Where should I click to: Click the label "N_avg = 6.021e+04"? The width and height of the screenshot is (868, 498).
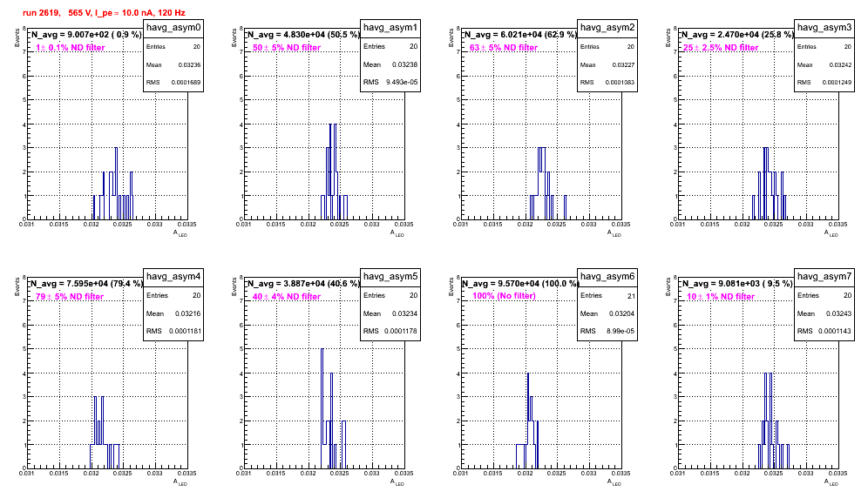click(503, 35)
